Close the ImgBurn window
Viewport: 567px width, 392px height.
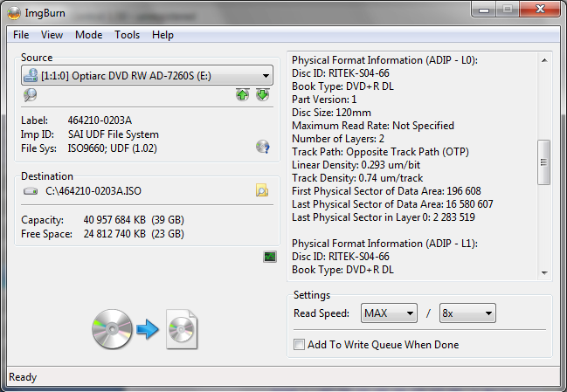pyautogui.click(x=540, y=10)
